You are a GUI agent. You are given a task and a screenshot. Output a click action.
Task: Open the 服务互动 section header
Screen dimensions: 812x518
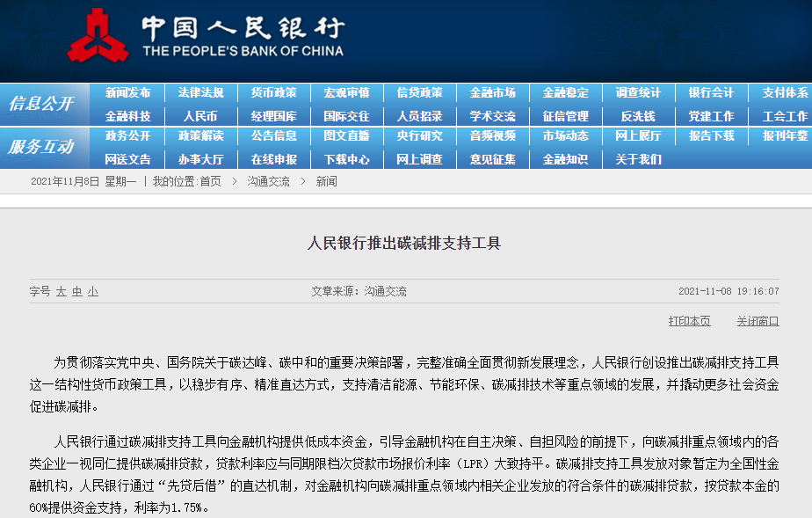[41, 147]
